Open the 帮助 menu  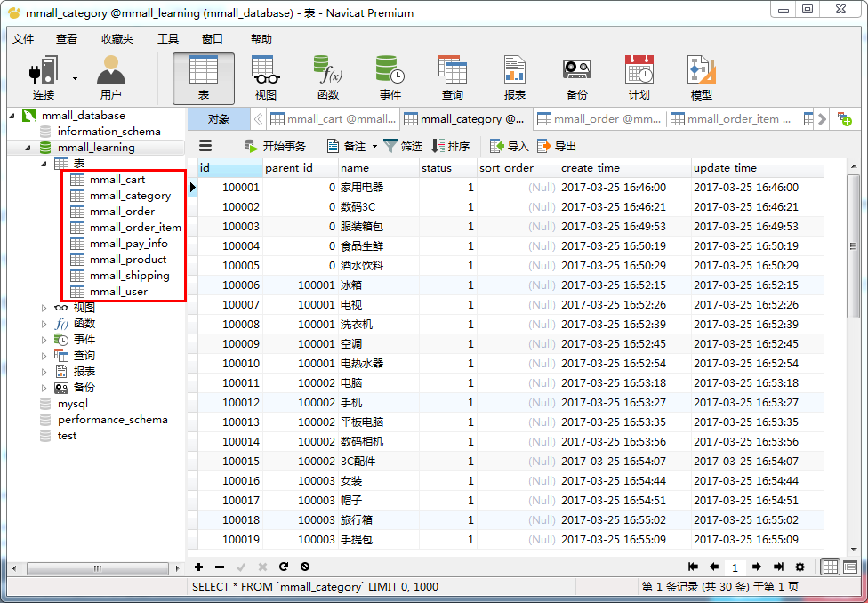coord(261,39)
